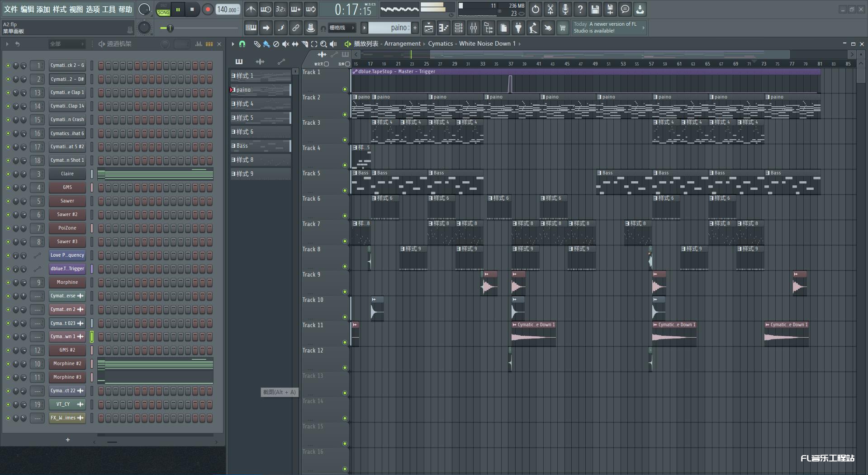Select the paint brush tool in playlist
This screenshot has width=868, height=475.
tap(266, 44)
